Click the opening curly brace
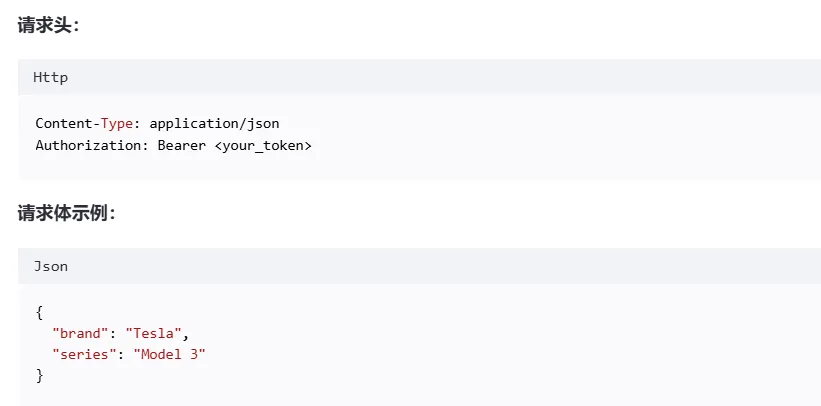The width and height of the screenshot is (821, 406). click(x=39, y=312)
